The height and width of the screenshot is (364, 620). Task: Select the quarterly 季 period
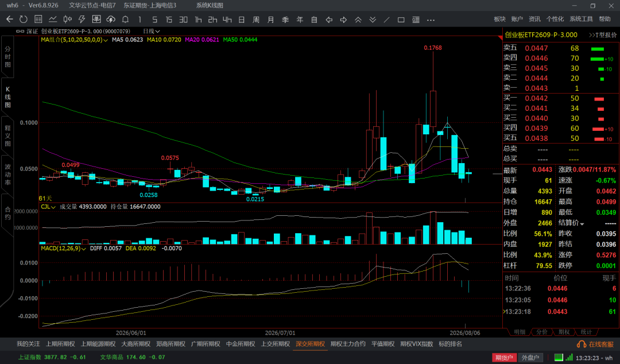point(285,20)
